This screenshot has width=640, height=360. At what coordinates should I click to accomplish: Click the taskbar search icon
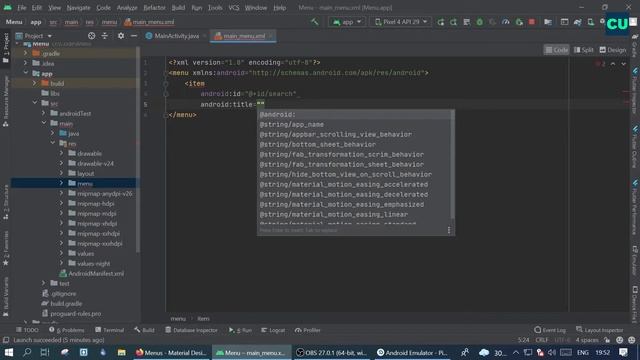coord(27,352)
